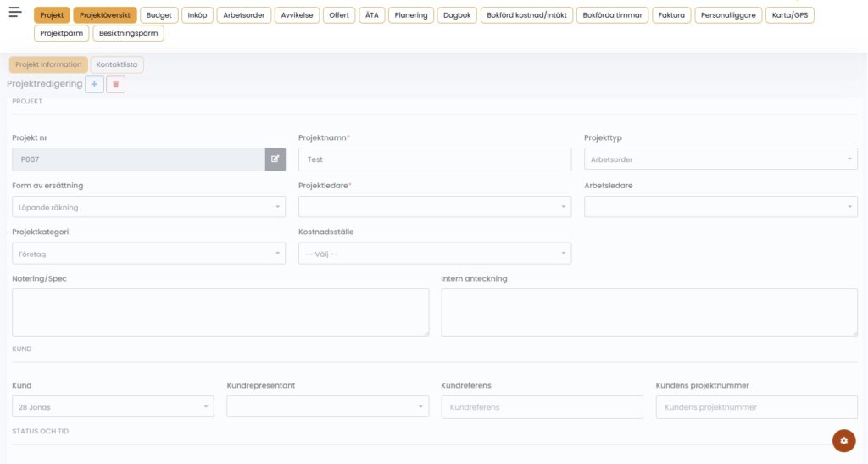Open the floating settings gear button
The width and height of the screenshot is (868, 464).
(843, 440)
